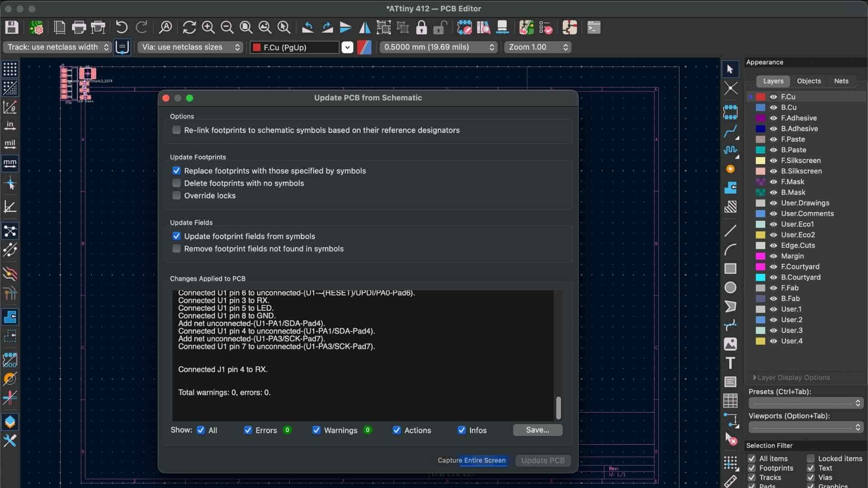Viewport: 868px width, 488px height.
Task: Select the Draw Rectangle tool
Action: pos(730,268)
